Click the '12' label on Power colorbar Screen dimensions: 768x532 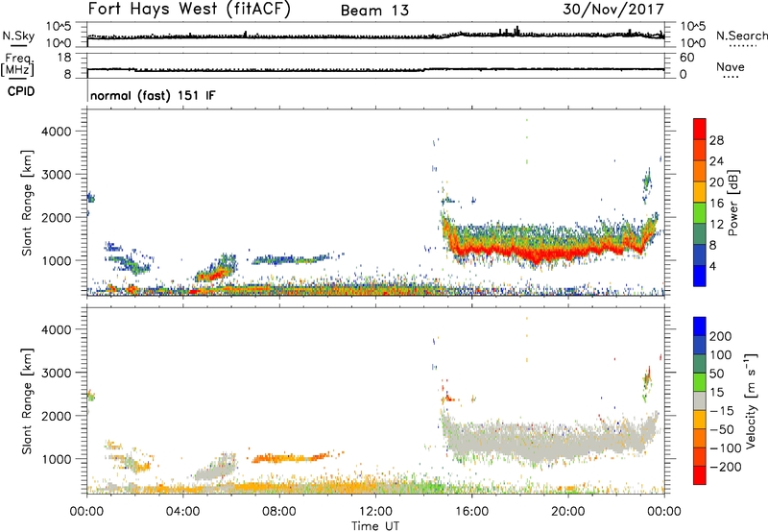(716, 225)
